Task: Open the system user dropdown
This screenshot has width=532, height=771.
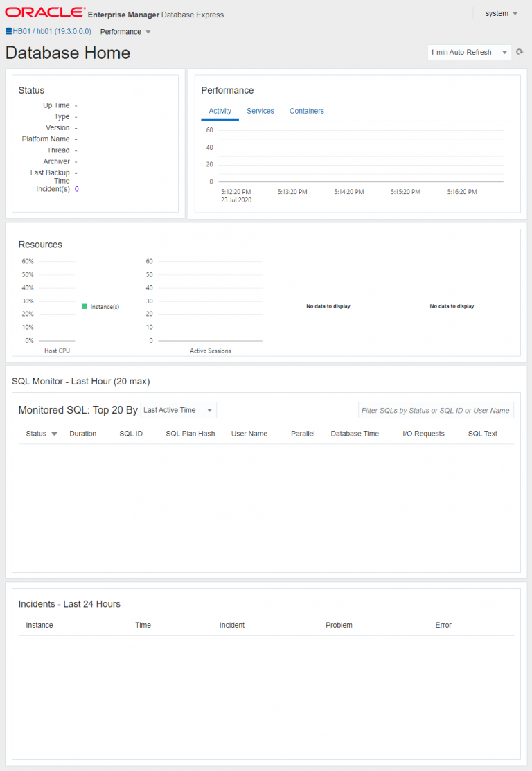Action: click(x=502, y=13)
